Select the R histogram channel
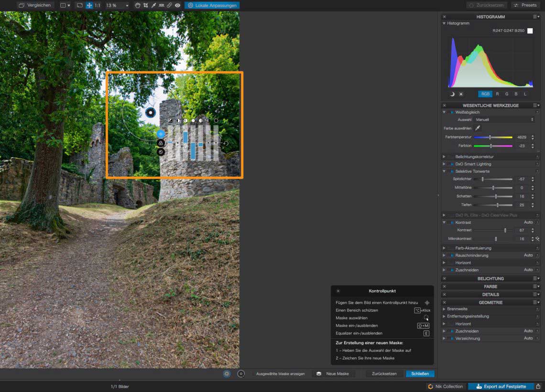 point(497,94)
